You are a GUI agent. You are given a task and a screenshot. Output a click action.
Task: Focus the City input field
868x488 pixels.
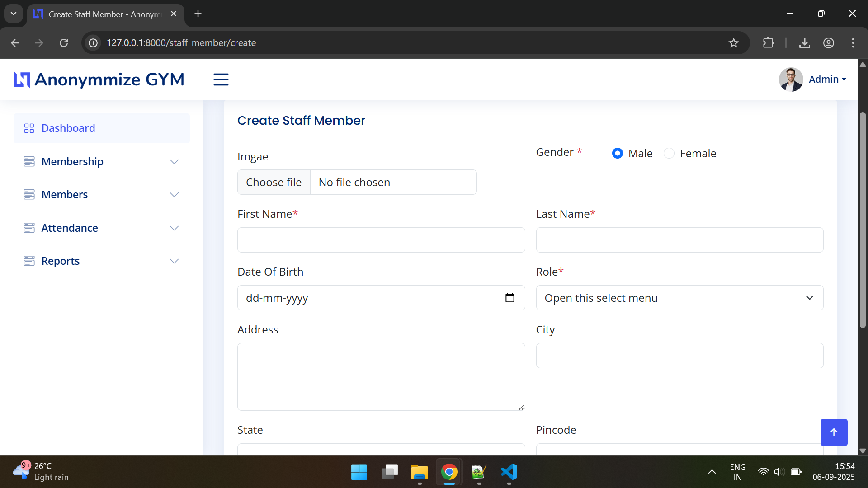pyautogui.click(x=679, y=356)
